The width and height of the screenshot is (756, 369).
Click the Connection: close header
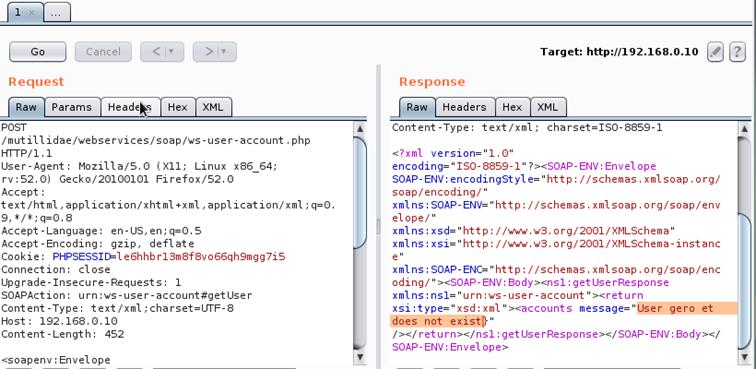coord(56,269)
